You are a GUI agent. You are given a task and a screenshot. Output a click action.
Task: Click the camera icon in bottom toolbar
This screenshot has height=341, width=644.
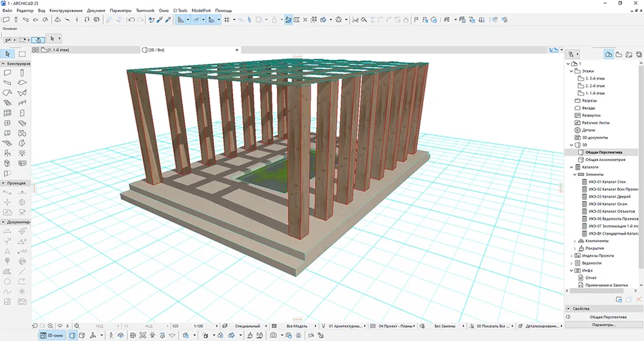[x=274, y=336]
